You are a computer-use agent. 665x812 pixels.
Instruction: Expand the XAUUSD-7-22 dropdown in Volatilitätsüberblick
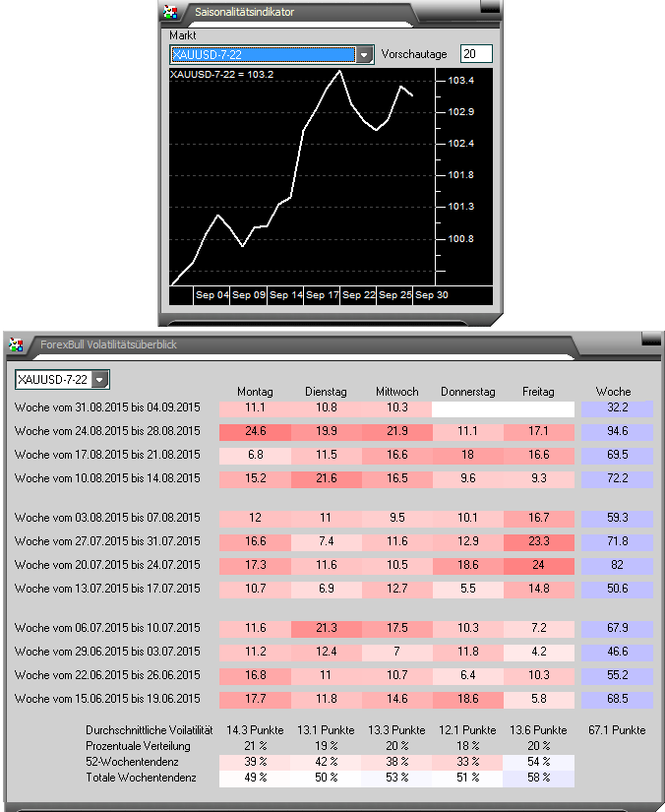click(x=99, y=379)
